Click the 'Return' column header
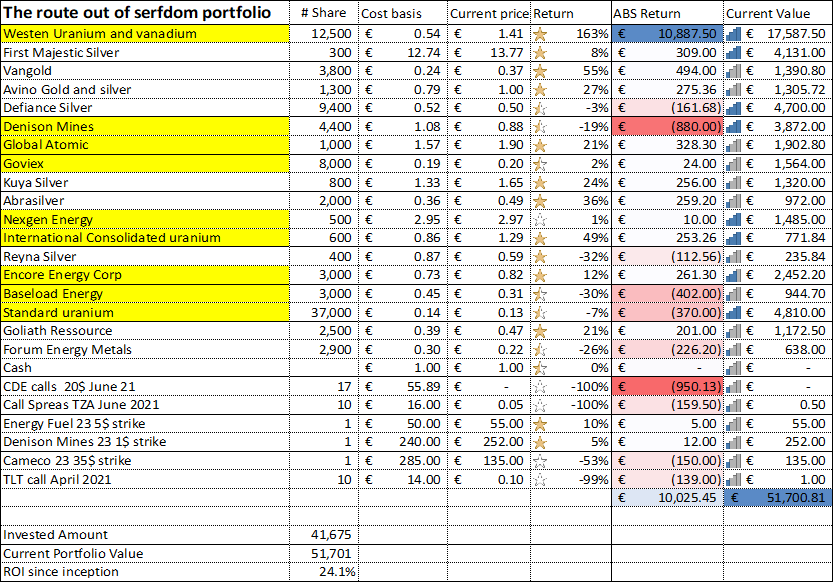Viewport: 834px width, 583px height. pos(553,14)
